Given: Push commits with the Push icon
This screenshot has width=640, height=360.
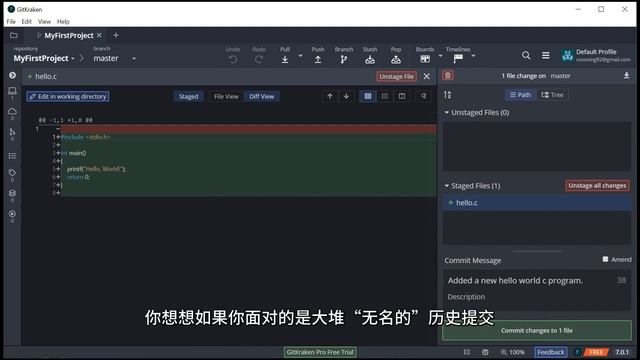Looking at the screenshot, I should (318, 60).
